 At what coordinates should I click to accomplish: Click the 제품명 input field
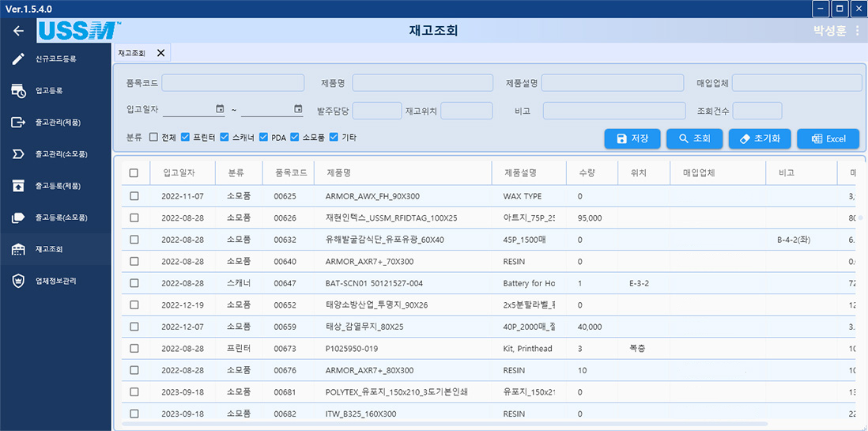click(423, 83)
